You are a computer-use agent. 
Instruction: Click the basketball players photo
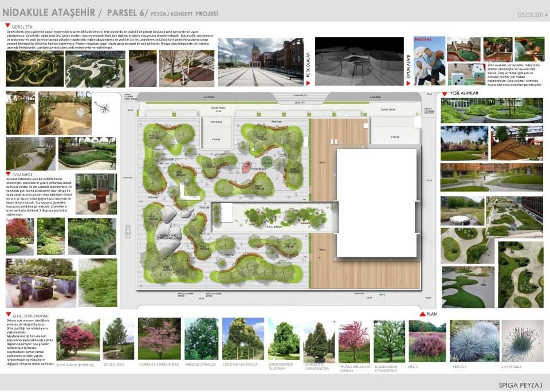coord(429,61)
